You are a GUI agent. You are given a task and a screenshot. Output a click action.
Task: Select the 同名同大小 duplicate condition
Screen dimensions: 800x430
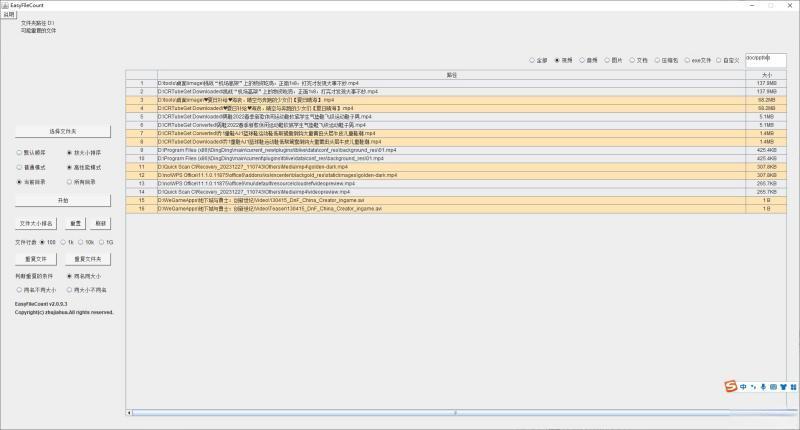84,276
